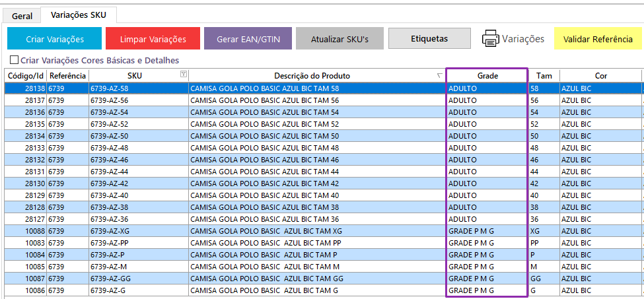Click GRADE P M G cell for SKU 6739-AZ-M
Screen dimensions: 644x299
(x=487, y=267)
